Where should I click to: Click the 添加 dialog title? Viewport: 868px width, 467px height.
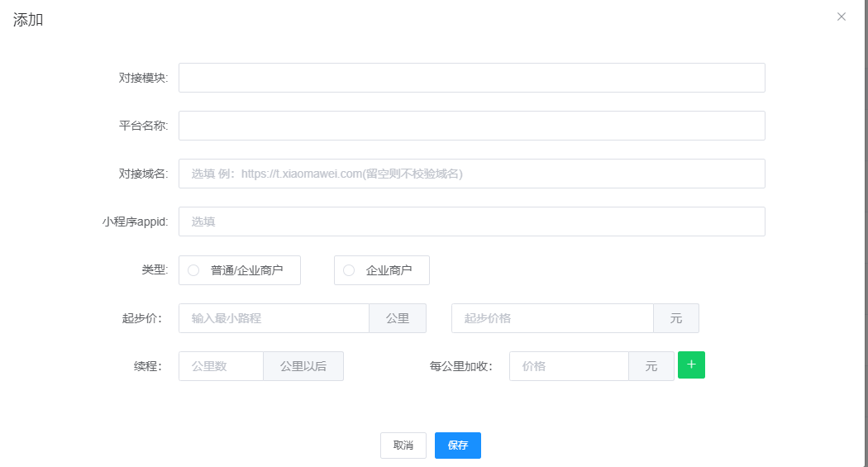click(28, 20)
